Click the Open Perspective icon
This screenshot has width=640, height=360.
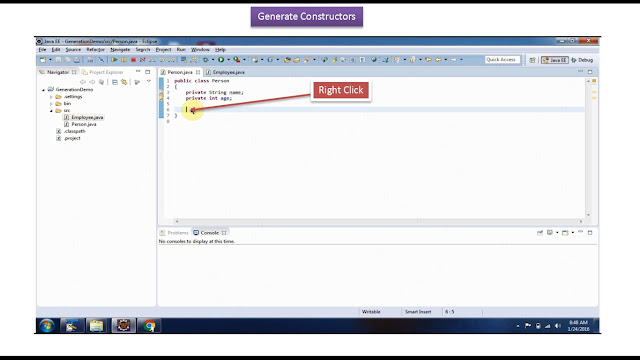533,60
